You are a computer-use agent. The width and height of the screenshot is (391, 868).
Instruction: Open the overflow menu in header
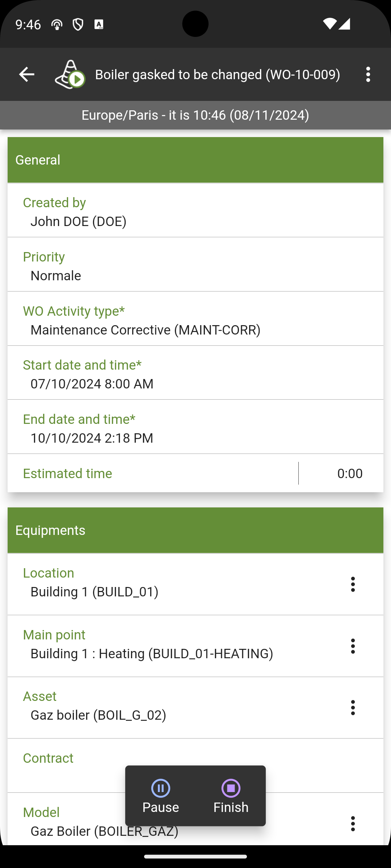(368, 75)
